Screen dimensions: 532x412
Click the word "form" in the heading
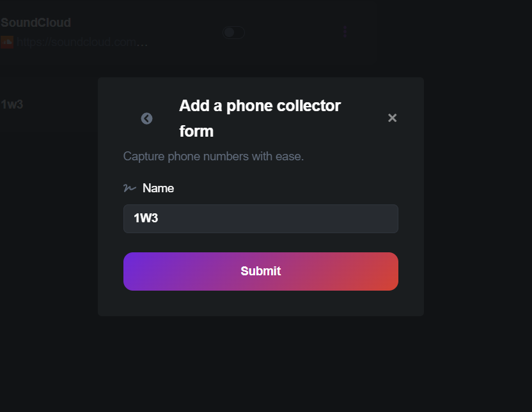[196, 132]
